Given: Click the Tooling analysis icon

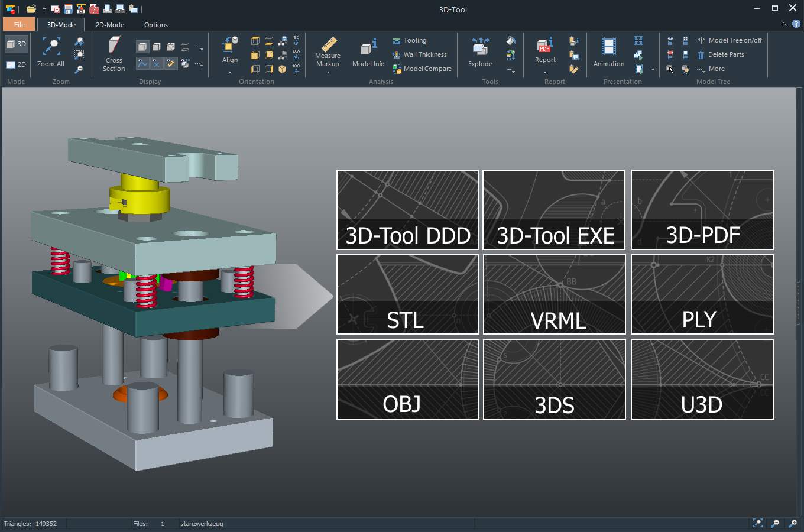Looking at the screenshot, I should (410, 40).
